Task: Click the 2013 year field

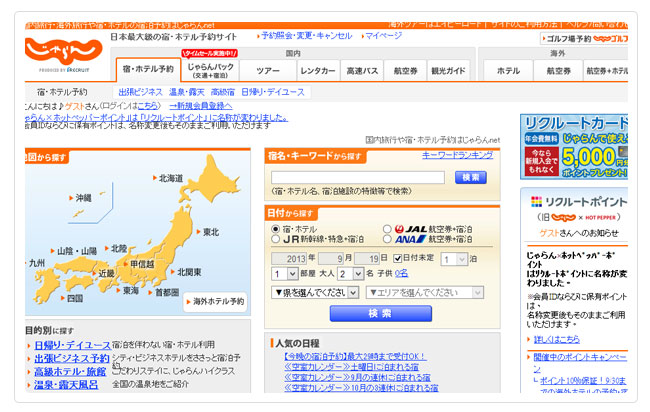Action: 289,259
